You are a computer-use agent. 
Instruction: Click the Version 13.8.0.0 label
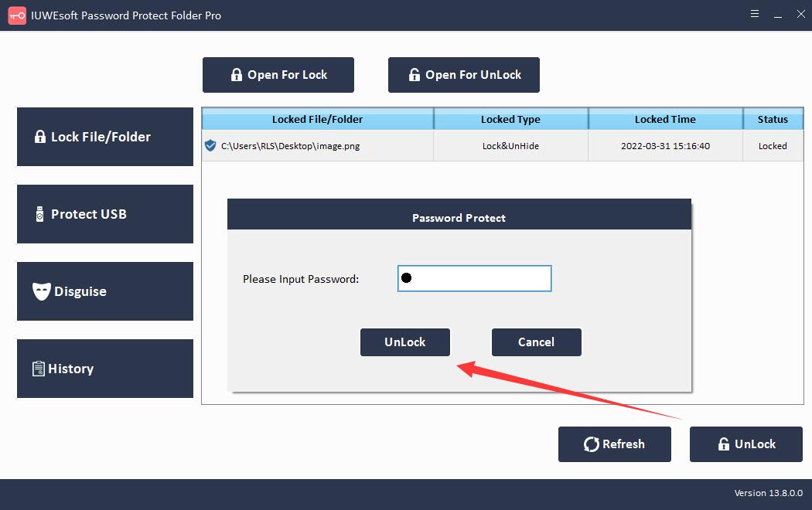tap(768, 493)
